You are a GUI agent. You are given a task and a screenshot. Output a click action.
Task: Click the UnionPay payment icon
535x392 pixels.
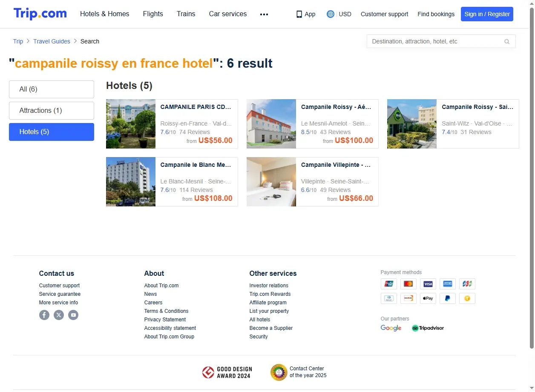pos(389,284)
